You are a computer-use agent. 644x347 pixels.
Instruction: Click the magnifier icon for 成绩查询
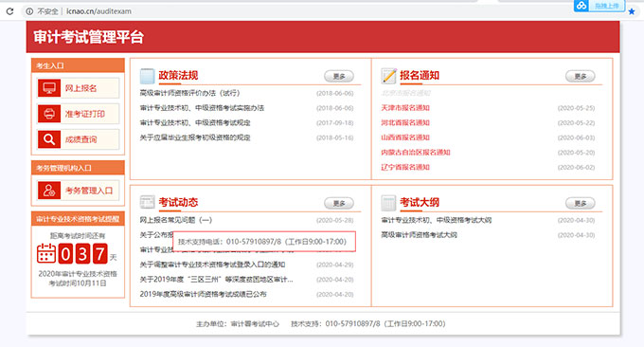pos(49,139)
